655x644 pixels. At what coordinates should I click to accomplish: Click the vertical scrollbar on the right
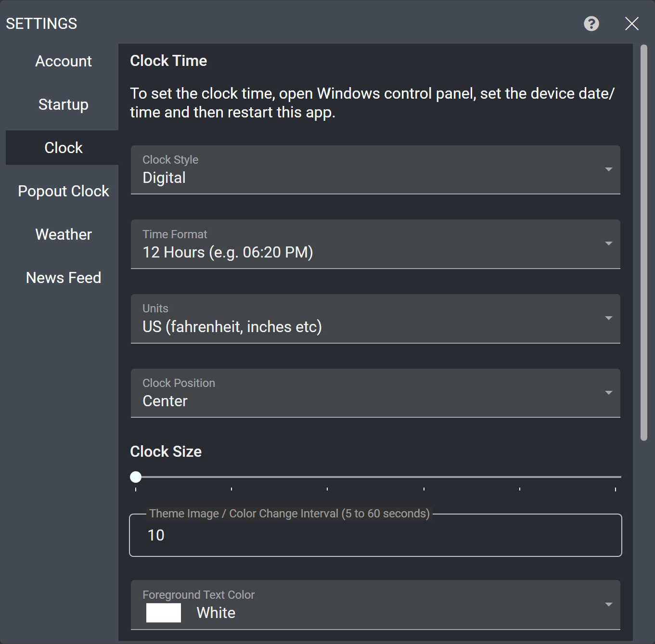[645, 241]
